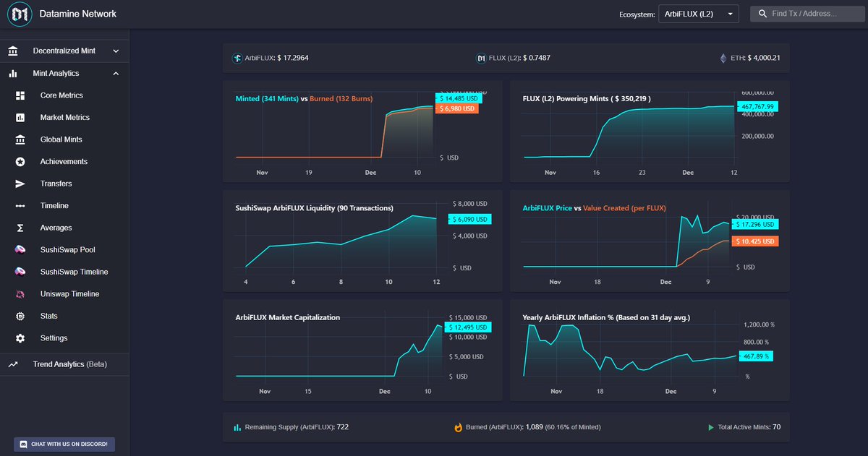
Task: Click the FLUX (L2) token icon
Action: pos(481,58)
